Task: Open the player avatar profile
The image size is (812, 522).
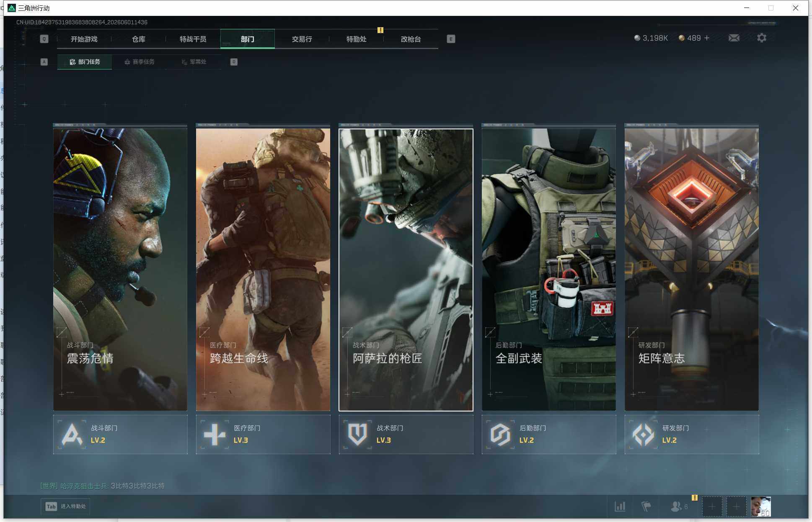Action: click(761, 507)
